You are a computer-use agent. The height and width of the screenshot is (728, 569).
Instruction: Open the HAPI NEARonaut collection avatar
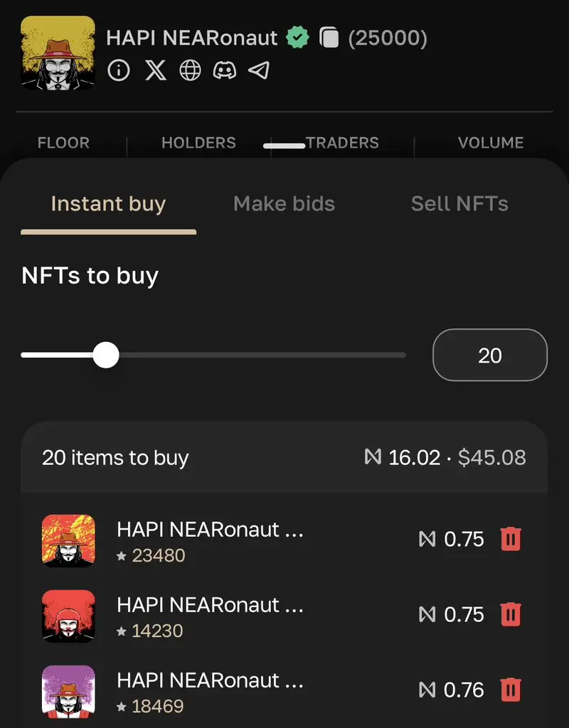pyautogui.click(x=58, y=53)
